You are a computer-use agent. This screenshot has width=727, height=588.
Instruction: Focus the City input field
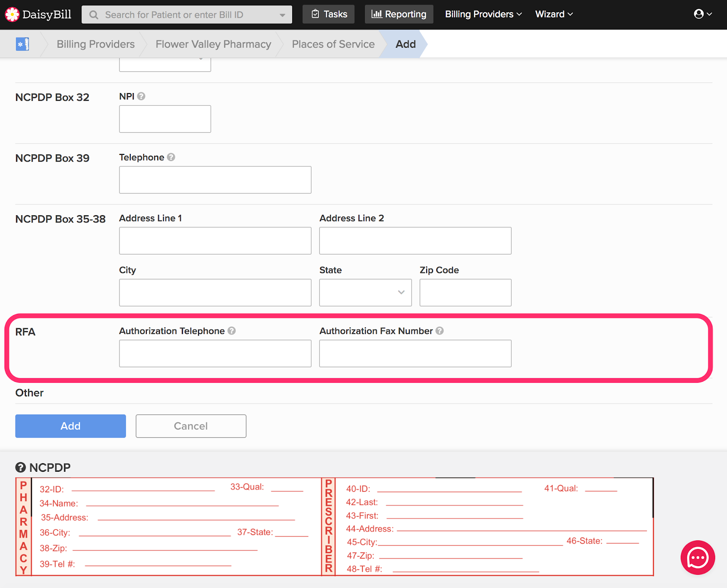(215, 292)
